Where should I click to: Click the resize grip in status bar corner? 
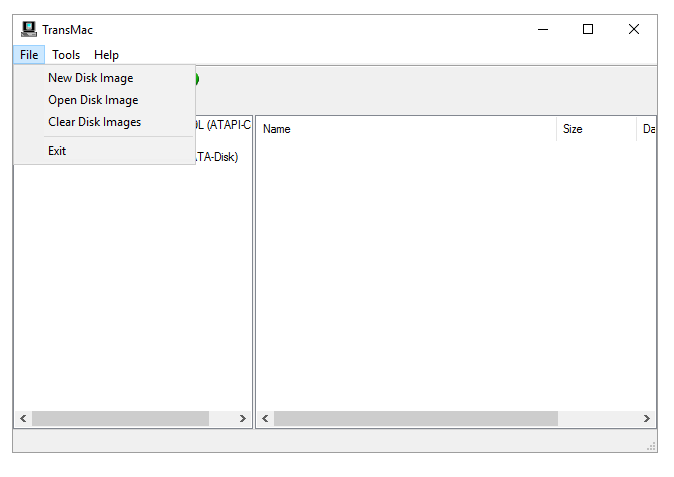[x=651, y=446]
